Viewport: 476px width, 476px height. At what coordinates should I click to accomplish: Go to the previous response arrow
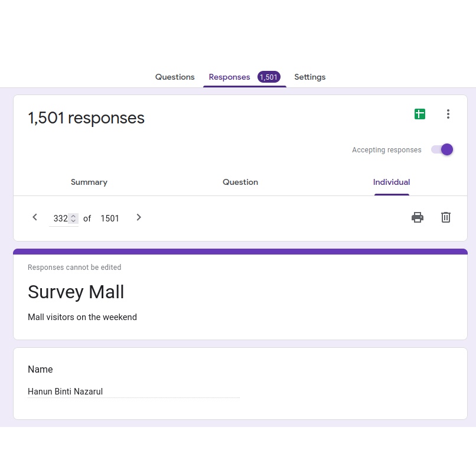tap(35, 217)
